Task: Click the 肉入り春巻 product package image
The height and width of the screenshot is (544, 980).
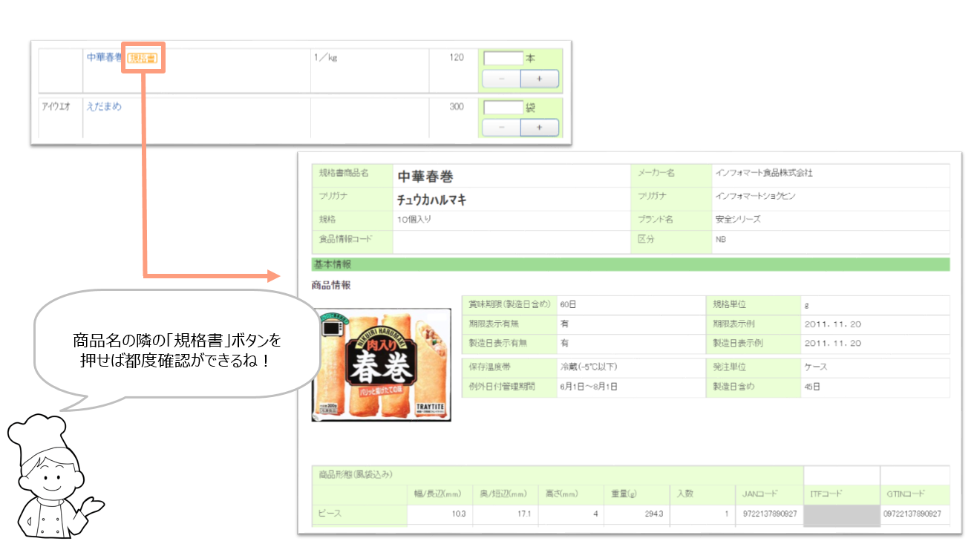Action: tap(382, 364)
